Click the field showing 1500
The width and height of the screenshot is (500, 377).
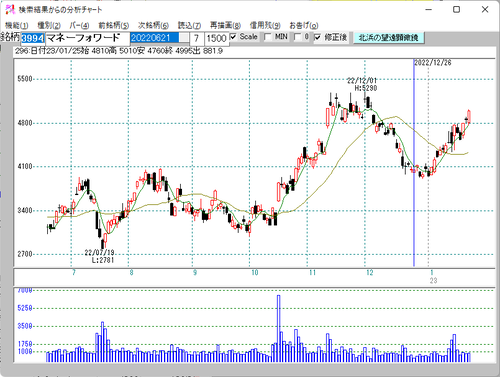(216, 38)
